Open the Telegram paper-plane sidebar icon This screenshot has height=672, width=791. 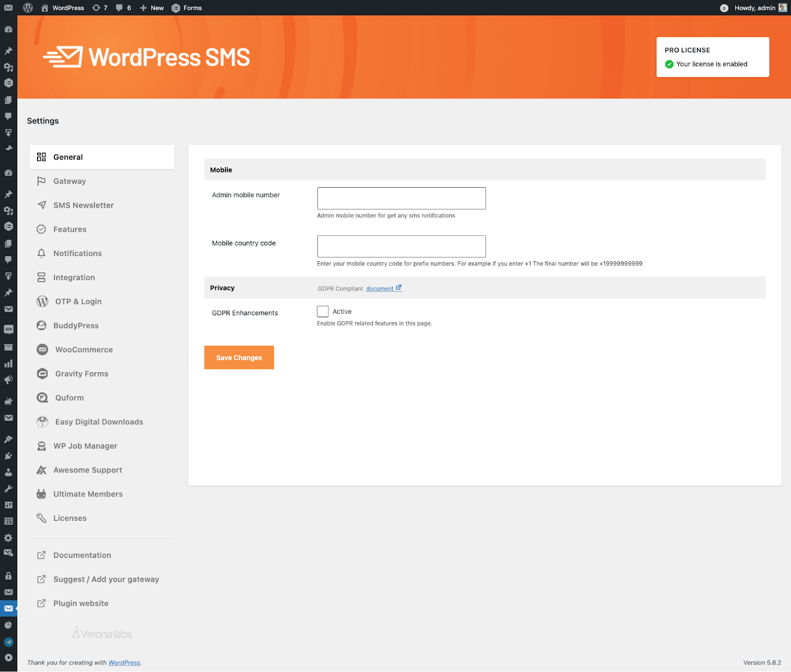click(8, 642)
